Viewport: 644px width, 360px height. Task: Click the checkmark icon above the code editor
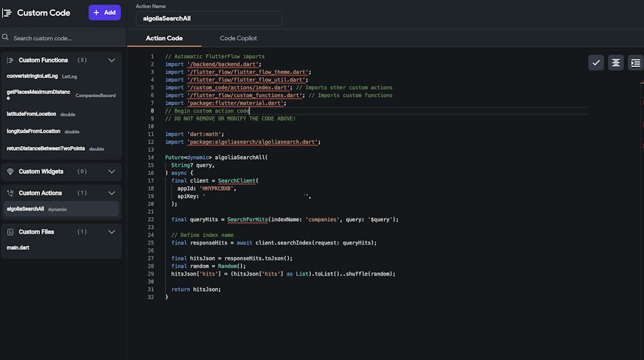(596, 62)
